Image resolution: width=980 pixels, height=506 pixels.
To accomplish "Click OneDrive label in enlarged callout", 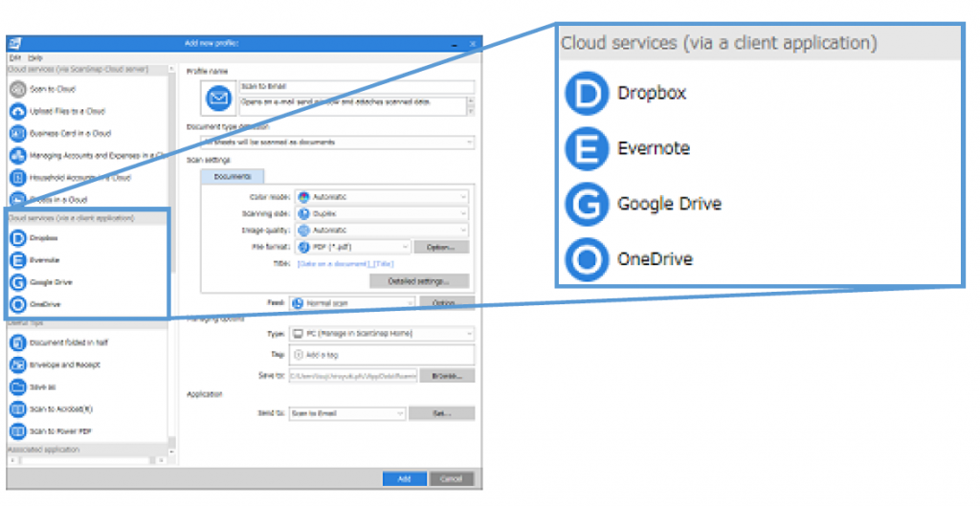I will point(655,259).
